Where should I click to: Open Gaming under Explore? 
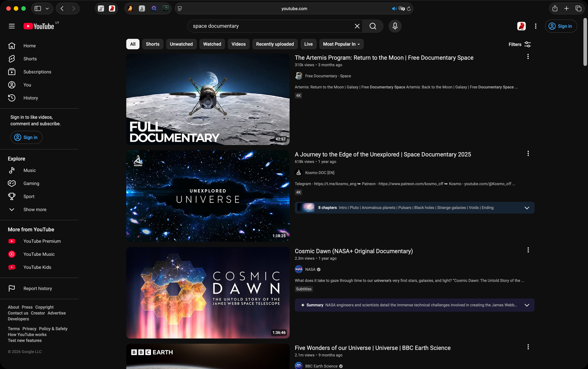[39, 184]
